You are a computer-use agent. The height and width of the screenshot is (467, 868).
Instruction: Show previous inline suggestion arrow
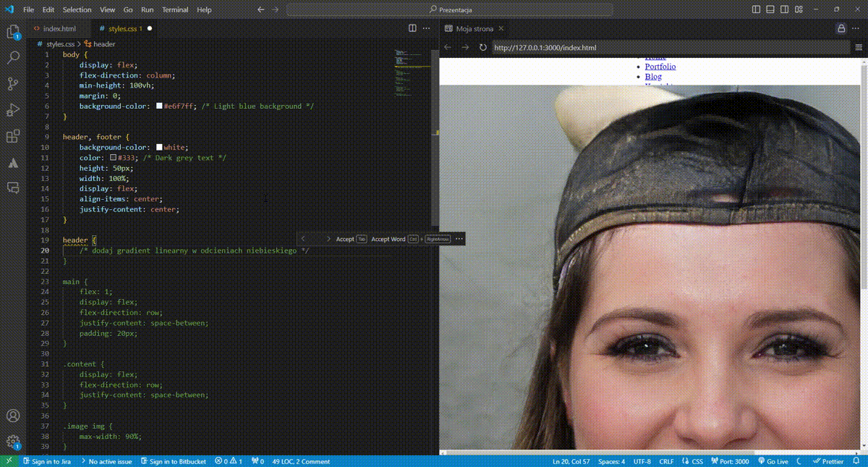point(304,239)
